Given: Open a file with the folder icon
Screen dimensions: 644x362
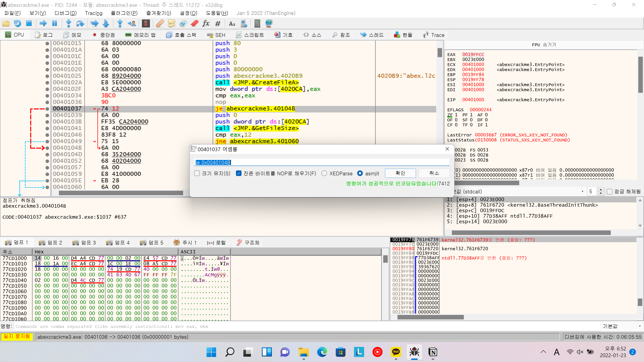Looking at the screenshot, I should tap(6, 24).
